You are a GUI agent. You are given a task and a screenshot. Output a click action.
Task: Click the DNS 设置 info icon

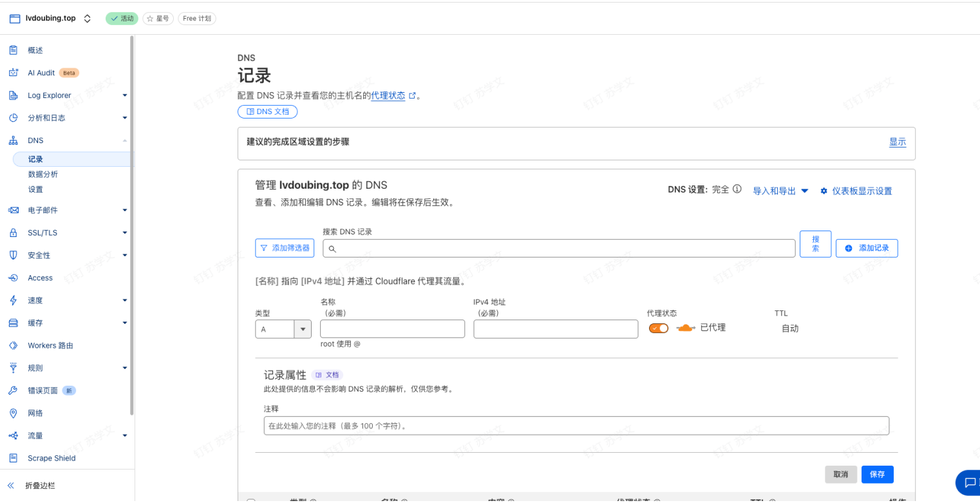pos(737,189)
